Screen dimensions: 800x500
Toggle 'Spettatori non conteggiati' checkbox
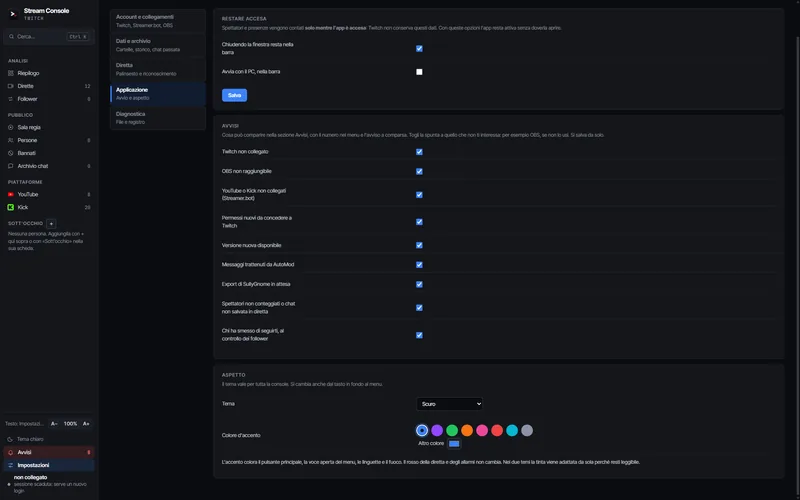[x=419, y=308]
